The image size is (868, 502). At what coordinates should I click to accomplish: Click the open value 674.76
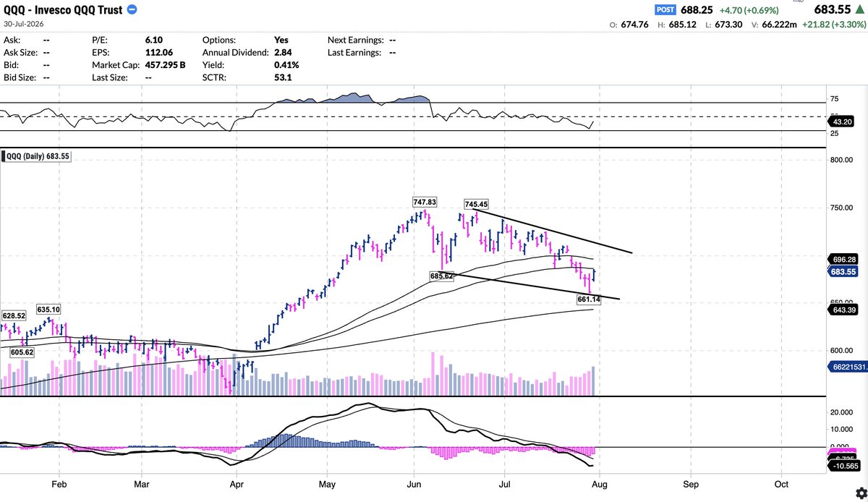(x=634, y=25)
